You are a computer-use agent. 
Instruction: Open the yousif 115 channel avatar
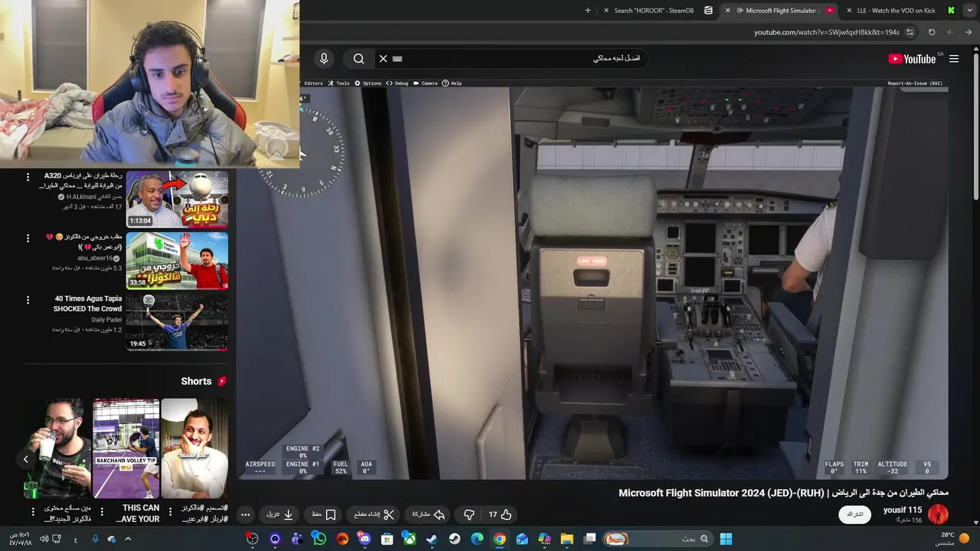pyautogui.click(x=938, y=514)
